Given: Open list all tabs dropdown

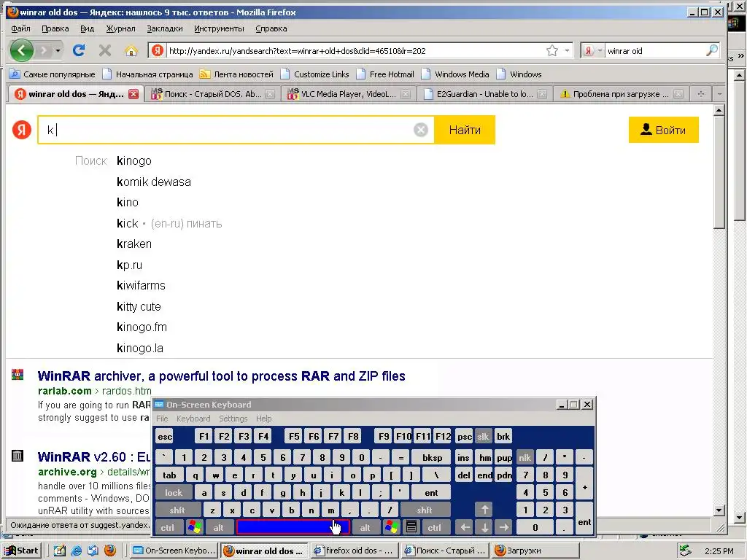Looking at the screenshot, I should (x=719, y=94).
